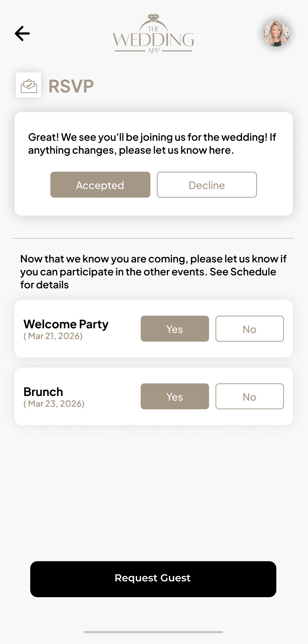This screenshot has height=644, width=308.
Task: Choose Decline for the wedding RSVP
Action: 207,185
